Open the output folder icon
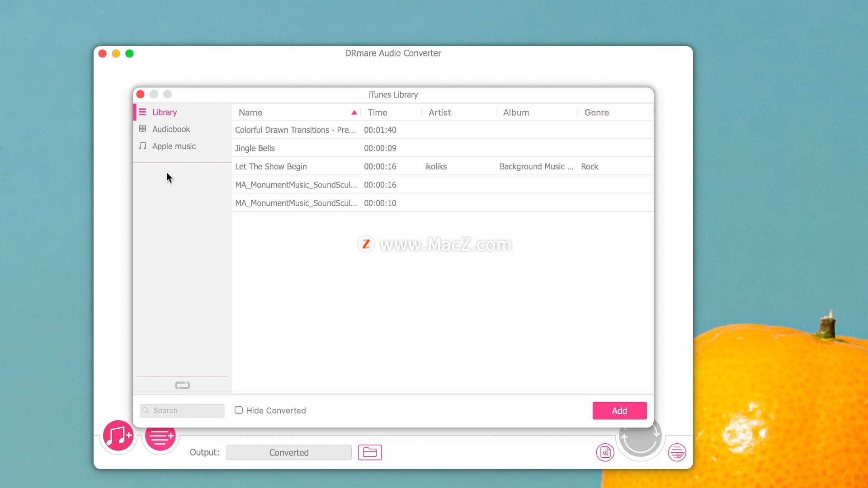This screenshot has width=868, height=488. click(370, 452)
